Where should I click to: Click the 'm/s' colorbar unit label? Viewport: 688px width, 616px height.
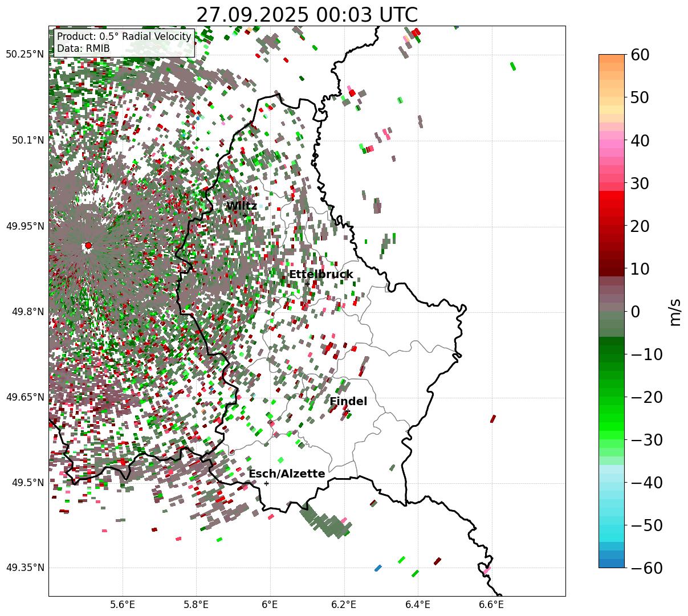675,311
